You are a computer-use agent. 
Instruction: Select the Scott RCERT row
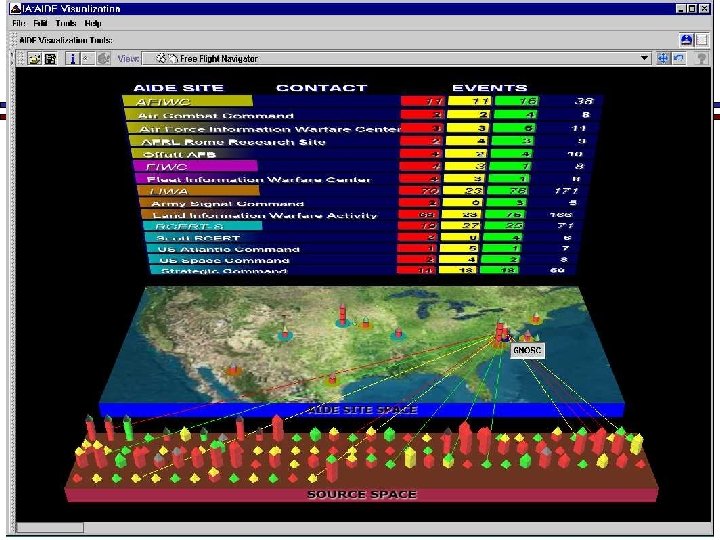[x=363, y=238]
